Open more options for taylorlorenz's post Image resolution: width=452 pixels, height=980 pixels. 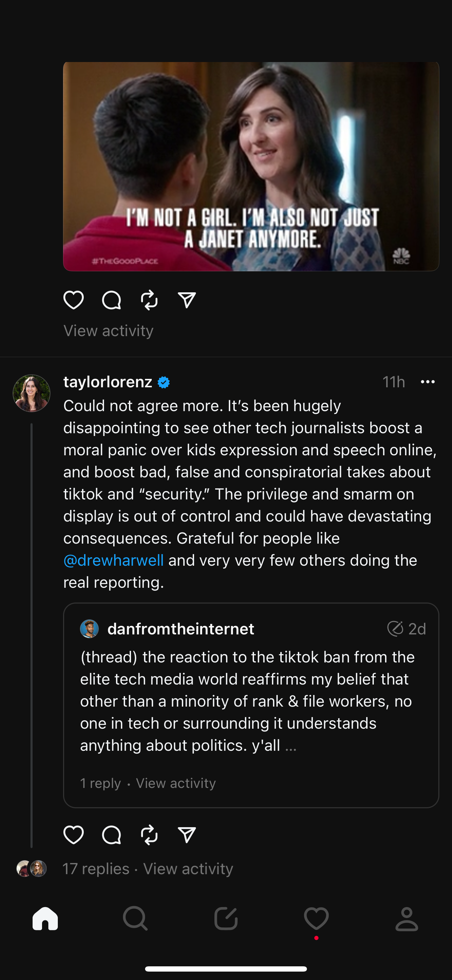(428, 382)
